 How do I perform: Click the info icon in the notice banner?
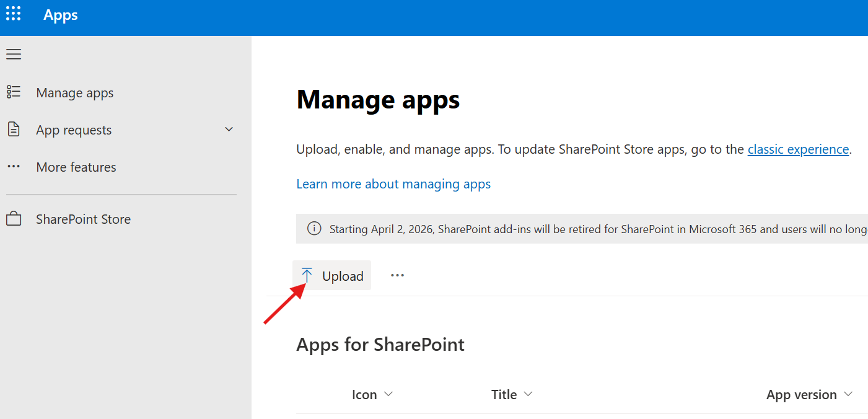[x=315, y=229]
